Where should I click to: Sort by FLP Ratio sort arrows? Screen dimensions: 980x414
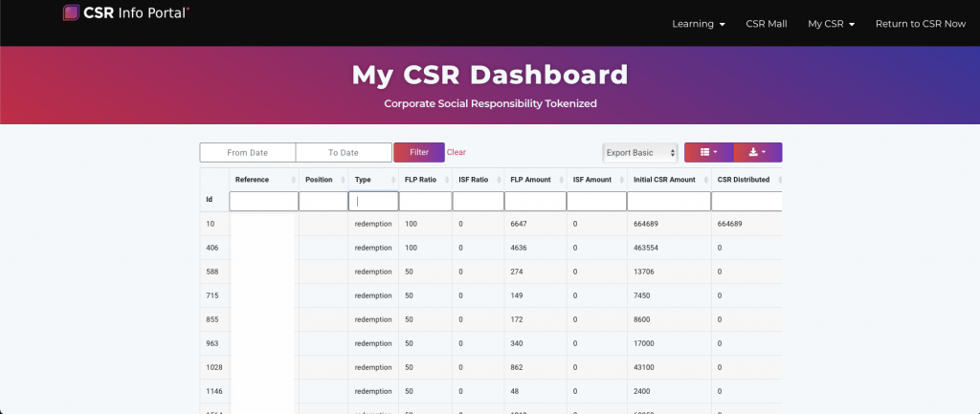pos(447,180)
